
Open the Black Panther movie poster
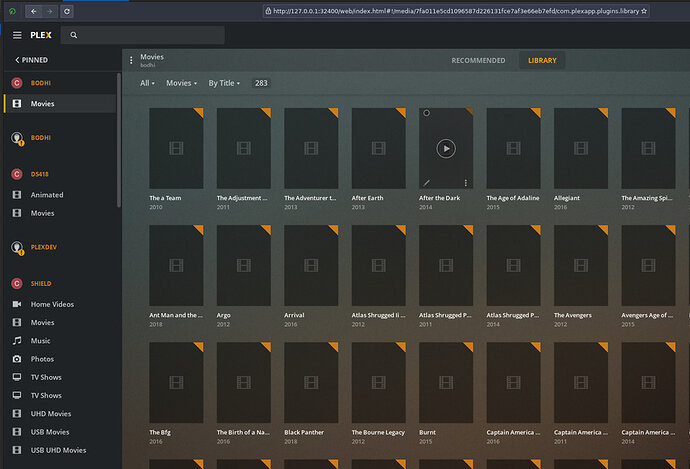[x=310, y=382]
